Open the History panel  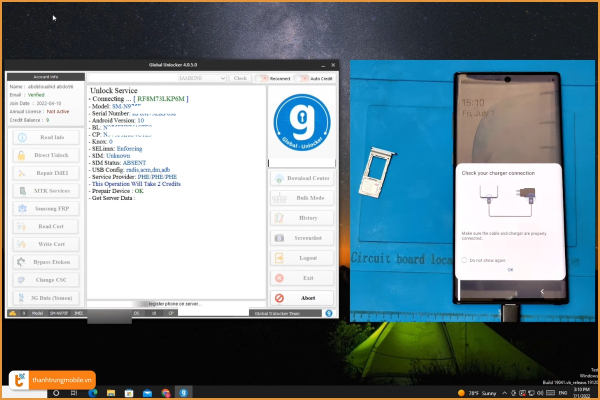pos(301,218)
